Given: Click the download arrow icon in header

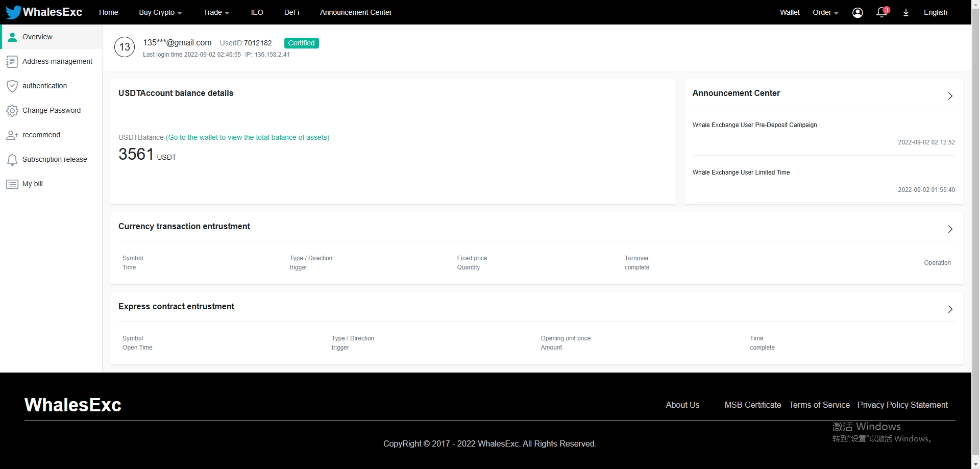Looking at the screenshot, I should click(906, 13).
